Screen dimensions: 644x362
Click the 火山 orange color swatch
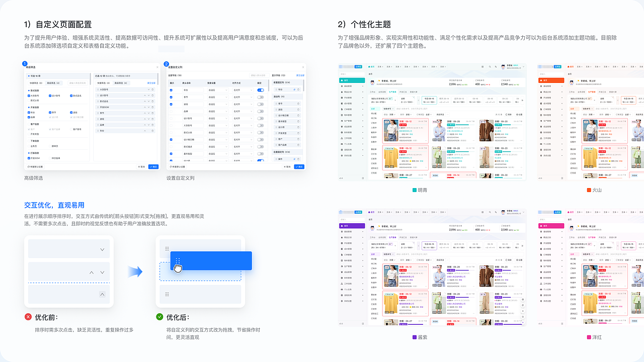589,190
